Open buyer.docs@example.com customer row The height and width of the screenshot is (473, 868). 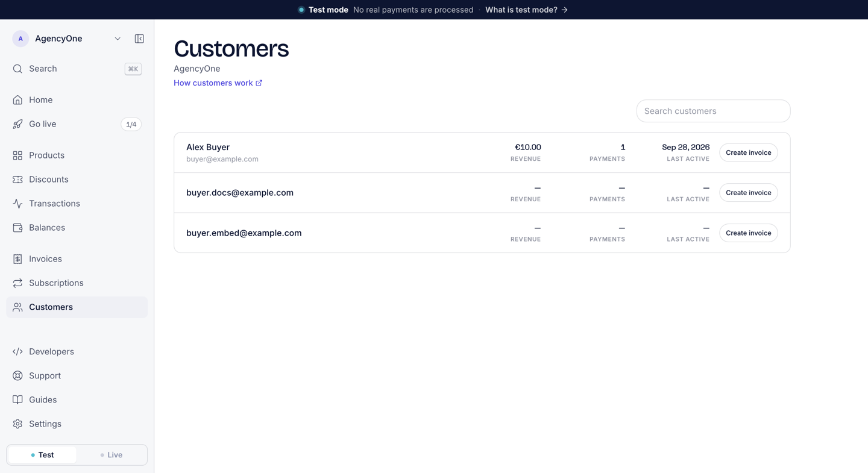click(482, 193)
